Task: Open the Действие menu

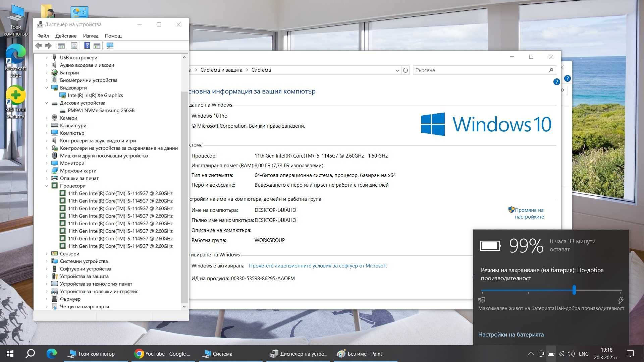Action: 66,36
